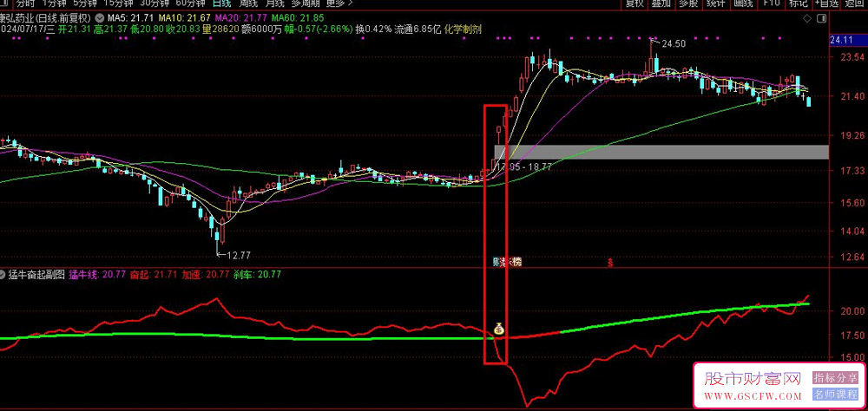The width and height of the screenshot is (868, 411).
Task: Select the 1分钟 period tab
Action: pyautogui.click(x=54, y=3)
